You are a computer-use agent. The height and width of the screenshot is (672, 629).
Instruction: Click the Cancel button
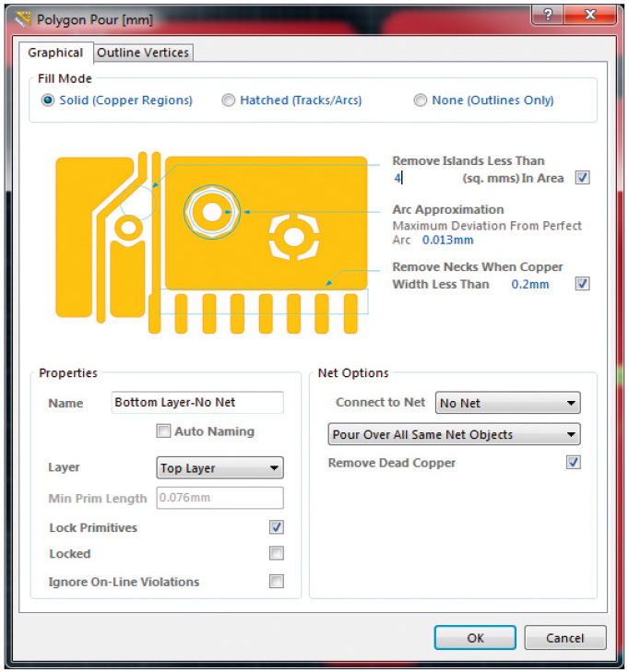point(564,638)
